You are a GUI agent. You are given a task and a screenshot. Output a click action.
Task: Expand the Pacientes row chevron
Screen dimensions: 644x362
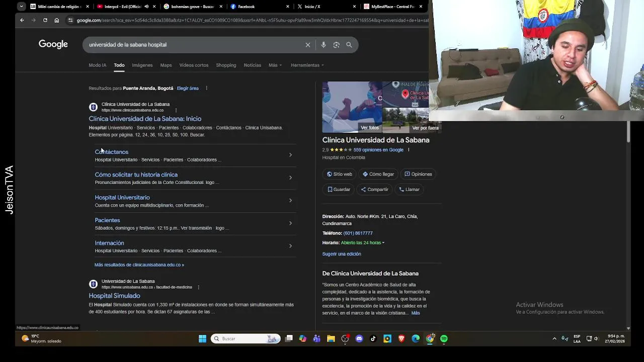coord(290,223)
